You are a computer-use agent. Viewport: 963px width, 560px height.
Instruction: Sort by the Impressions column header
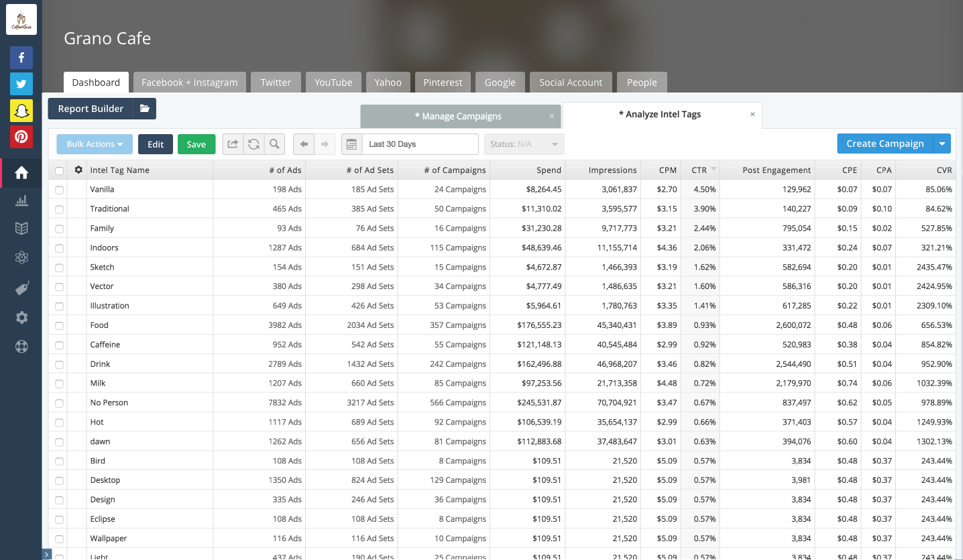click(603, 170)
